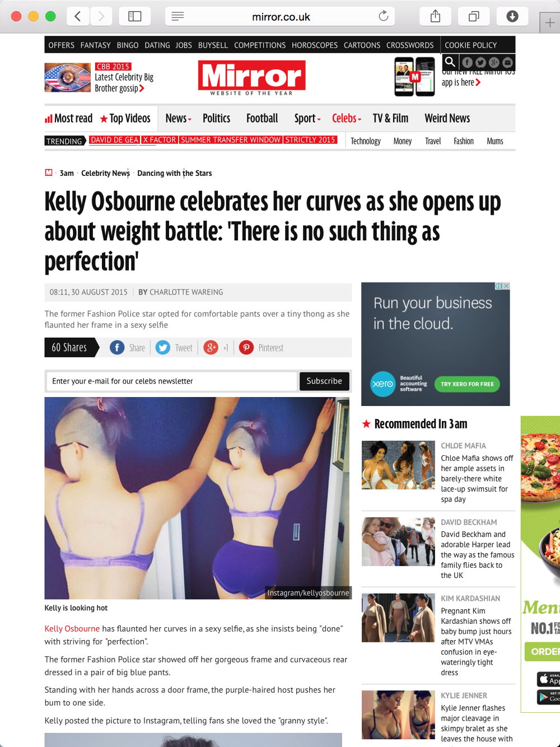The image size is (560, 747).
Task: Show all tabs overview
Action: (x=474, y=16)
